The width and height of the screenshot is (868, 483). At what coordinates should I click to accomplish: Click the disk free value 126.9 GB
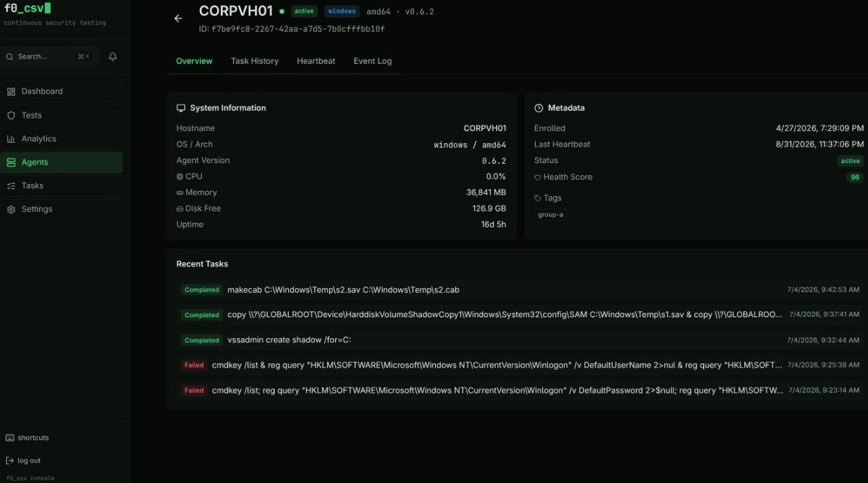pos(489,209)
